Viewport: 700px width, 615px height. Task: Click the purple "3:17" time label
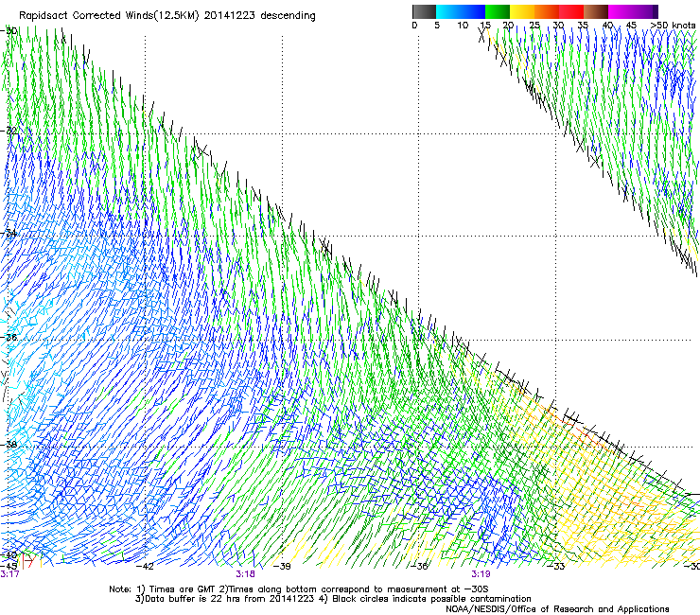tap(9, 574)
